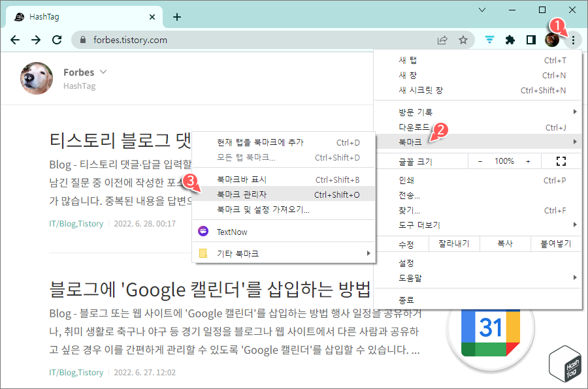The width and height of the screenshot is (588, 389).
Task: Expand the 방문 기록 history submenu
Action: (x=478, y=112)
